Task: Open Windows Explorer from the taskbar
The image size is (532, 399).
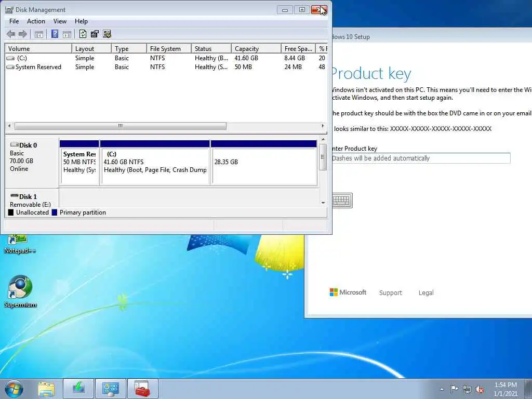Action: coord(46,389)
